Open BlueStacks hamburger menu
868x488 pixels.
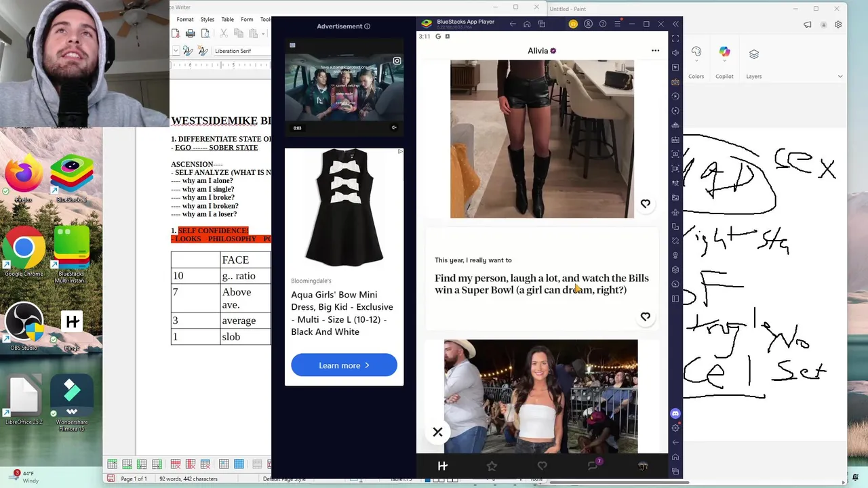[617, 24]
